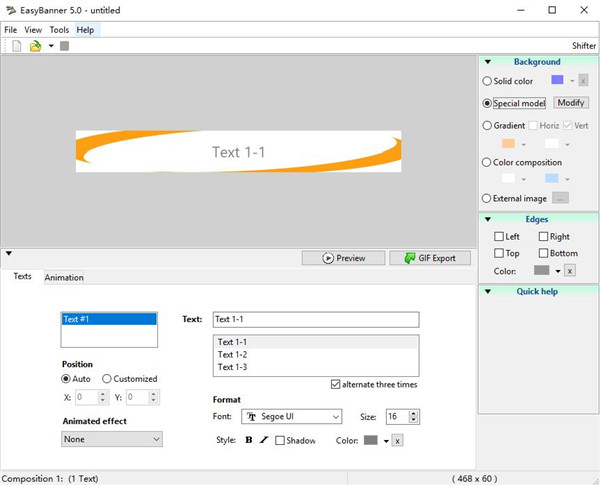Collapse the Background panel section
This screenshot has width=600, height=485.
coord(487,62)
